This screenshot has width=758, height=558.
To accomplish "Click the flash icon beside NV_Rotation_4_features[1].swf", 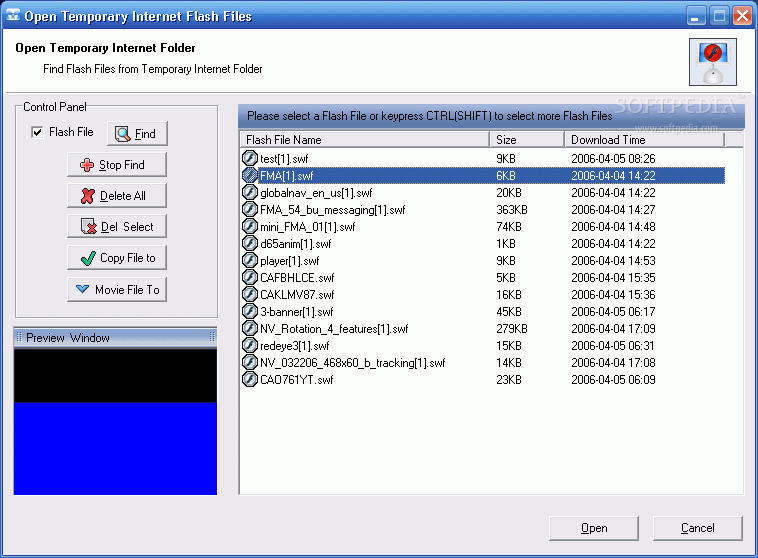I will (249, 328).
